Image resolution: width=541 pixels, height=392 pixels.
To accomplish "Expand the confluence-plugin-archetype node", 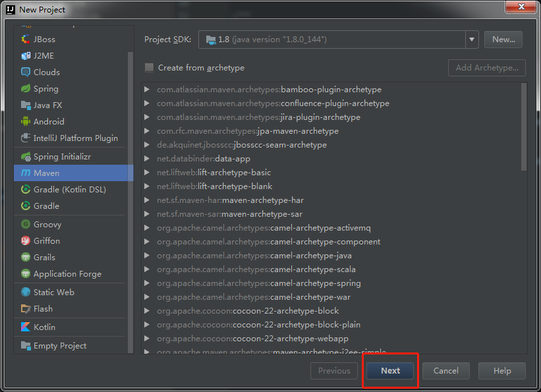I will [x=147, y=103].
